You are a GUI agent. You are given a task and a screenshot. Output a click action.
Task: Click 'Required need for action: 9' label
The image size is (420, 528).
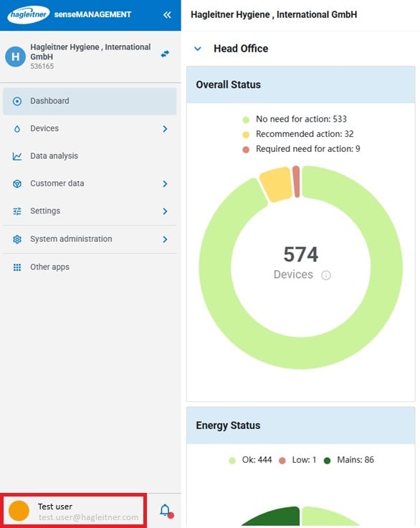pos(308,149)
